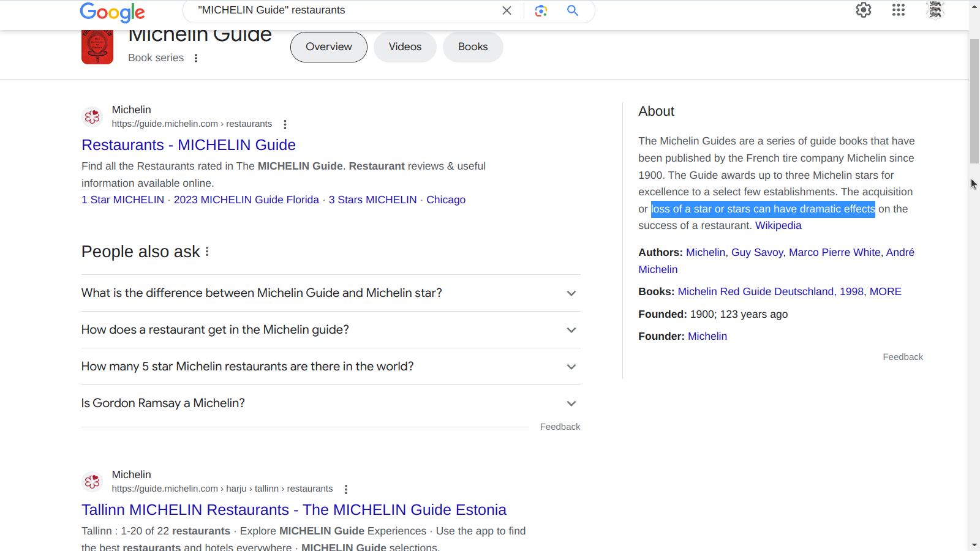The image size is (980, 551).
Task: Open the Google apps grid
Action: 899,10
